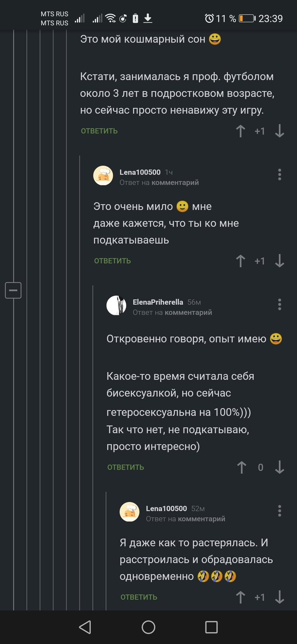
Task: Open options menu for ElenaPriherella's comment
Action: [x=279, y=304]
